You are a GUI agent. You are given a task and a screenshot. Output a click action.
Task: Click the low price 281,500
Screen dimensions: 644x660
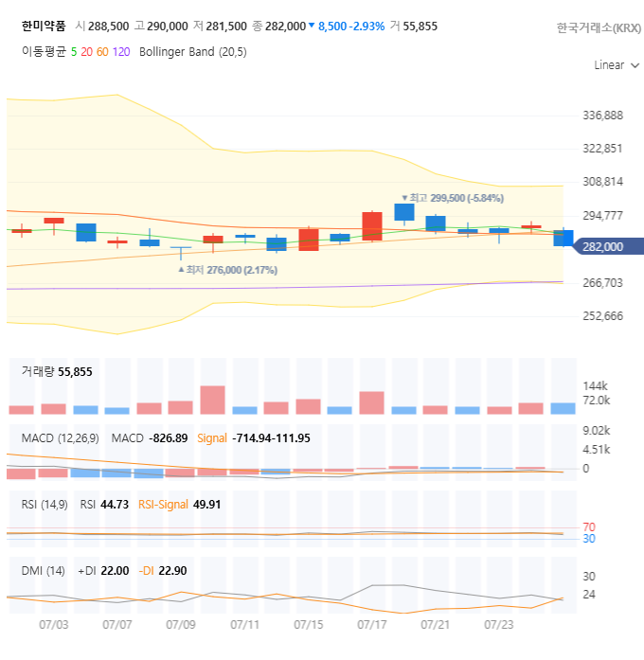pos(226,27)
